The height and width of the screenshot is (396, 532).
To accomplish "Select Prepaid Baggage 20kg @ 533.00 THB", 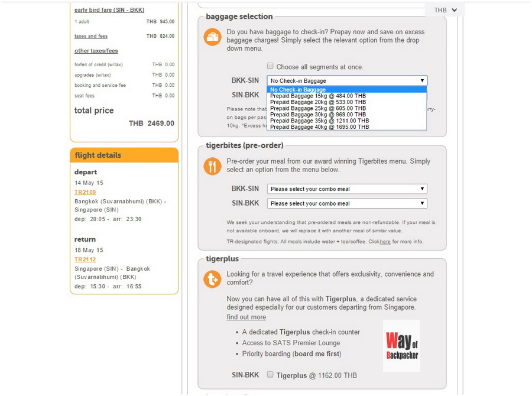I will point(347,102).
